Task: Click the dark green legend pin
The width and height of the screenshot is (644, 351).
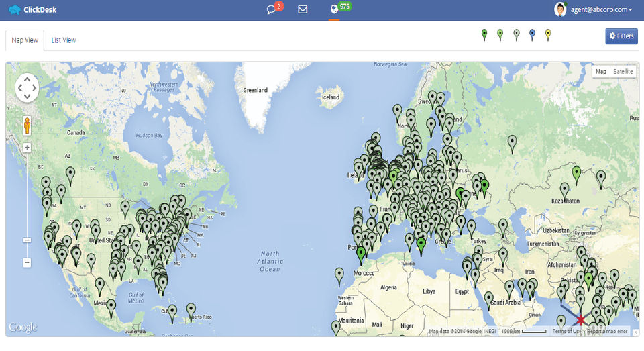Action: click(x=484, y=35)
